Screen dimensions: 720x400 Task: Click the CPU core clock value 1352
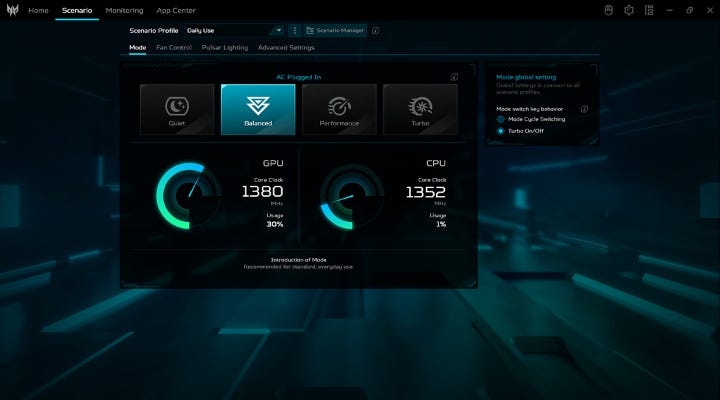[x=426, y=192]
